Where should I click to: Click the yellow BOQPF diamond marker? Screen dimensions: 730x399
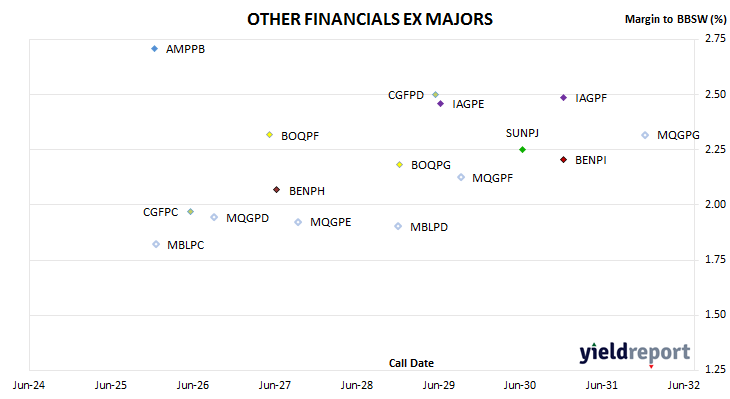tap(269, 135)
